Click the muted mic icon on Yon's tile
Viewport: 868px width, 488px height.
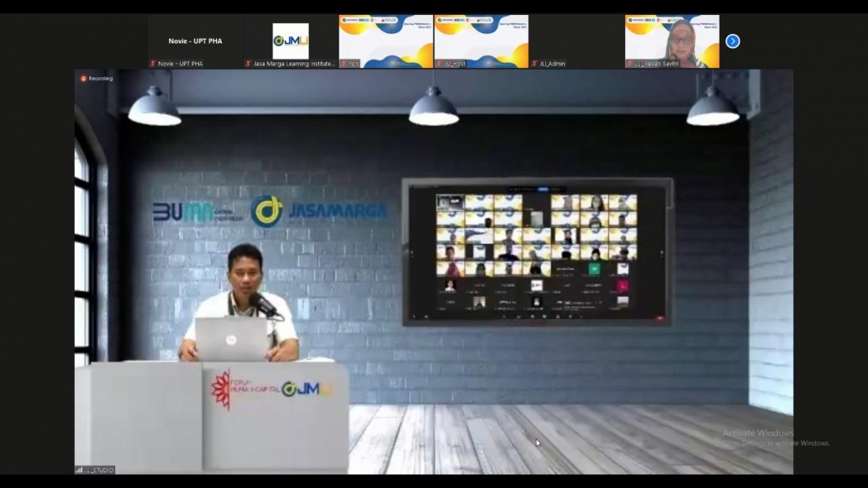point(344,64)
